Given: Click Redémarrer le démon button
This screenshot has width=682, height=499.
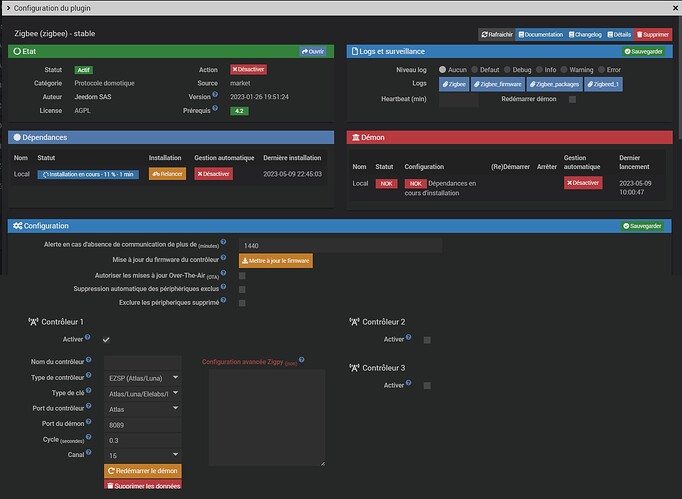Looking at the screenshot, I should (143, 471).
